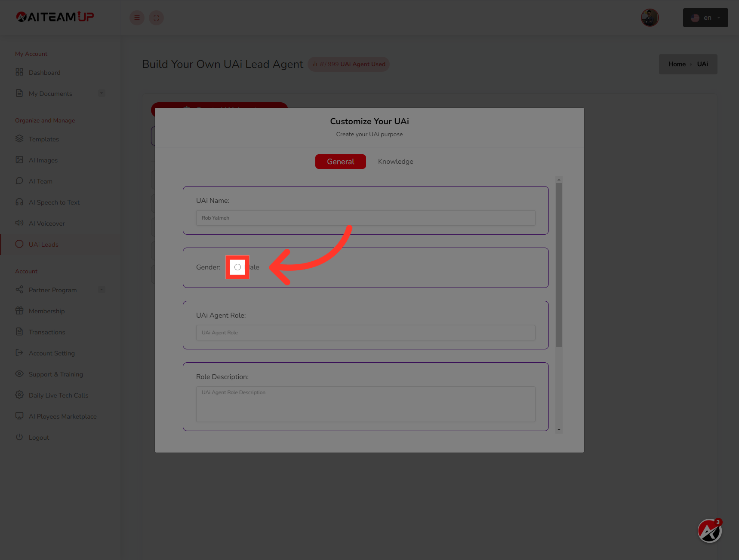Click the AI Ployees Marketplace monitor icon
Viewport: 739px width, 560px height.
19,416
